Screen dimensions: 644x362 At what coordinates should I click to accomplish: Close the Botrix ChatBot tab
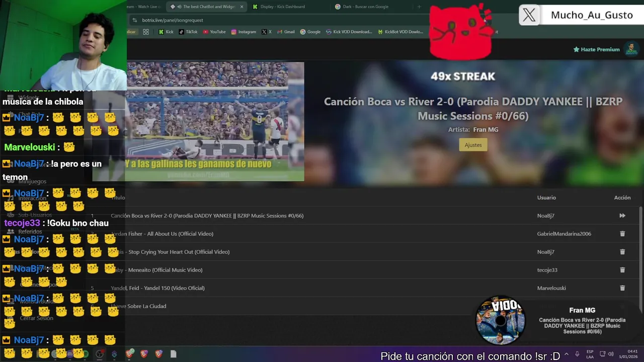(x=242, y=7)
